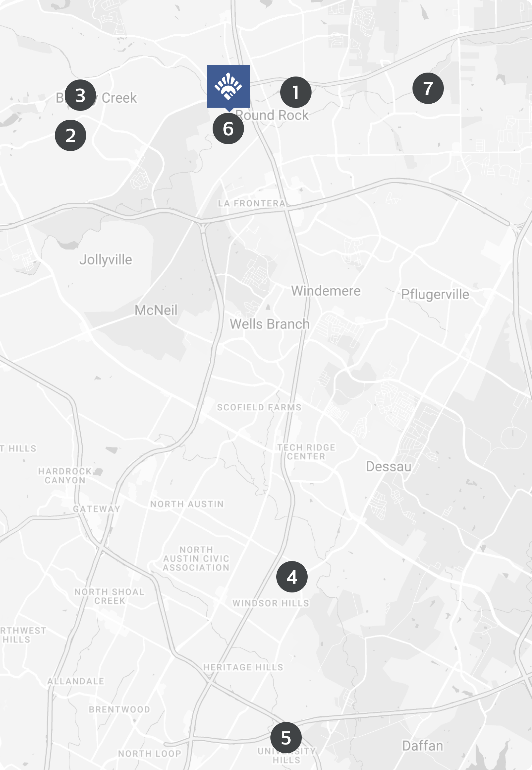
Task: Select map marker number 1
Action: 296,93
